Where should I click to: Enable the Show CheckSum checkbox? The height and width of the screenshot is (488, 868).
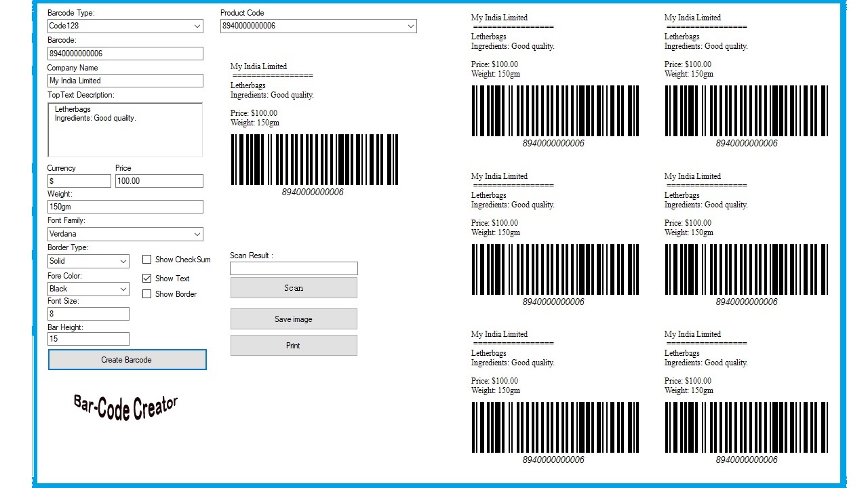(146, 260)
